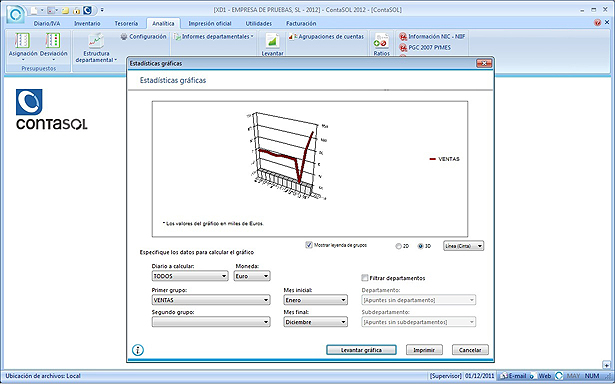615x384 pixels.
Task: Open the Línea (Cinta) chart type dropdown
Action: click(463, 246)
